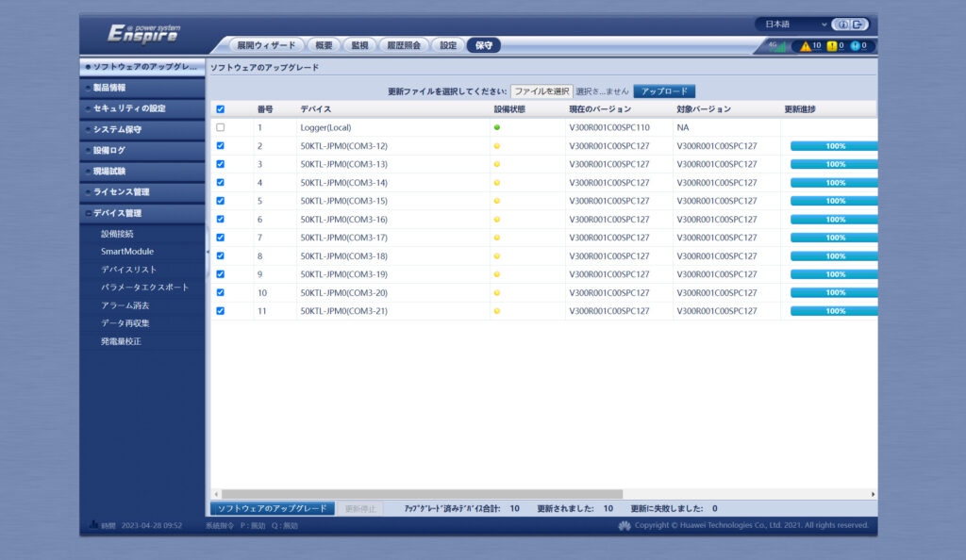Toggle the select-all checkbox in table header

coord(220,109)
